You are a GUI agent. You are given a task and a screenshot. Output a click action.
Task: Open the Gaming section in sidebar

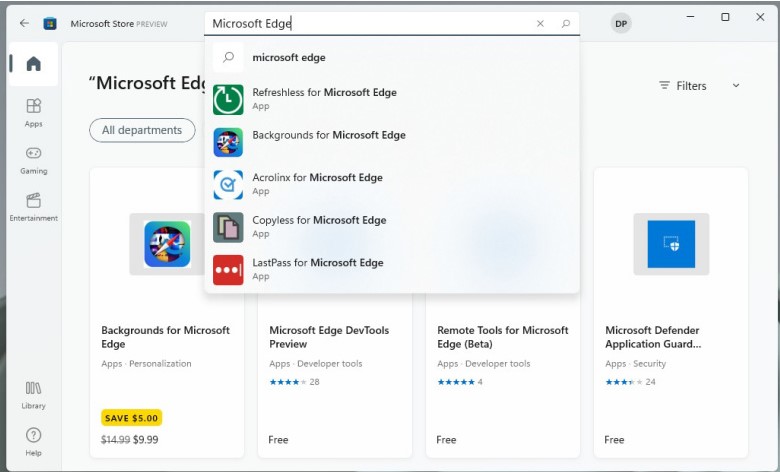(x=33, y=160)
